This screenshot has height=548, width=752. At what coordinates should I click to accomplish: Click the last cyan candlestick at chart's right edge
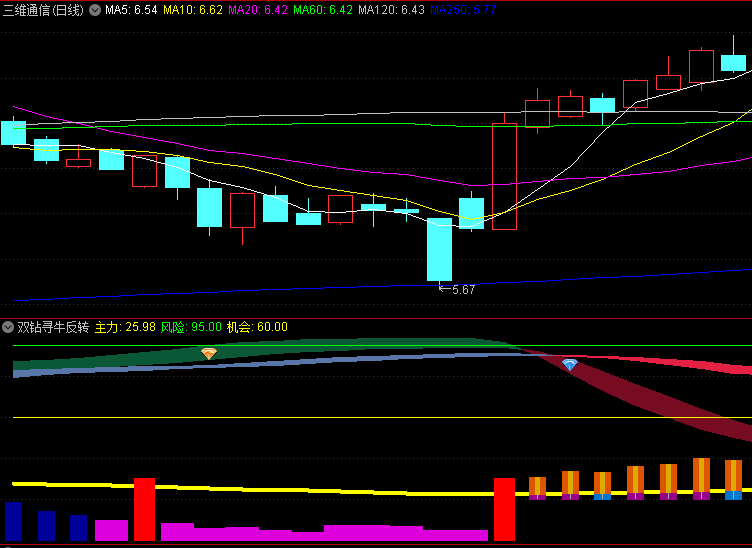[x=733, y=63]
